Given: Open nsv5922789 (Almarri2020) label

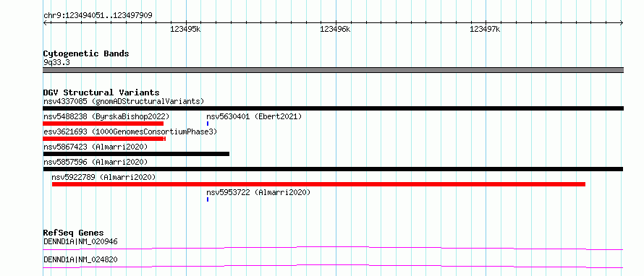Looking at the screenshot, I should point(103,177).
